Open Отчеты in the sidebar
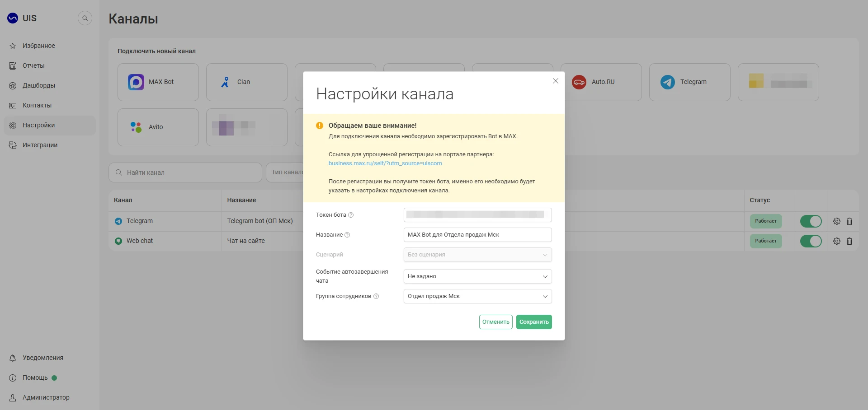Viewport: 868px width, 410px height. click(33, 65)
